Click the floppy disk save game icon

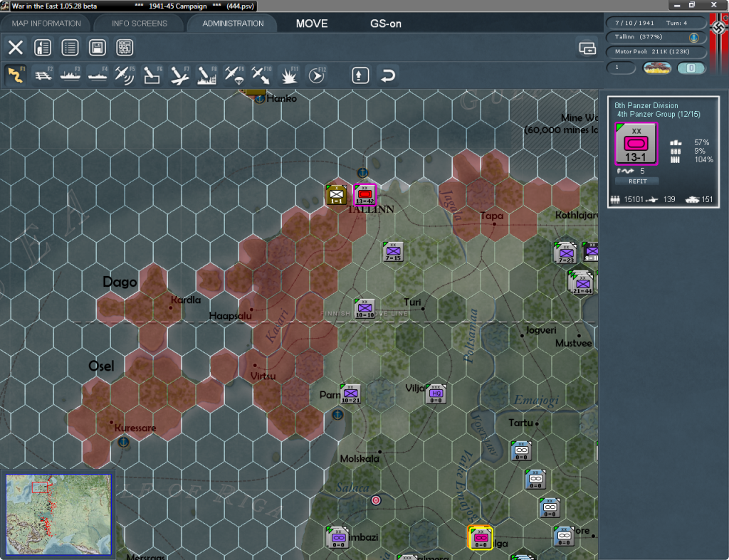(x=97, y=48)
